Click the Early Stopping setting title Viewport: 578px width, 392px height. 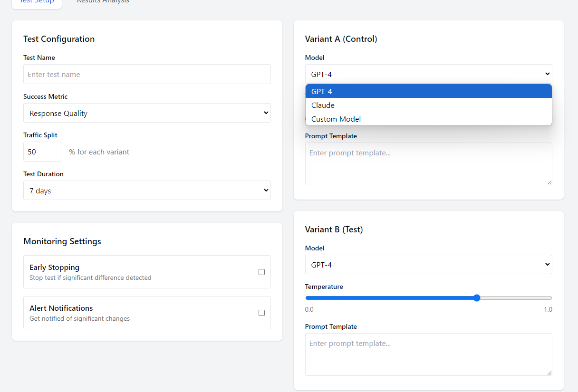54,268
